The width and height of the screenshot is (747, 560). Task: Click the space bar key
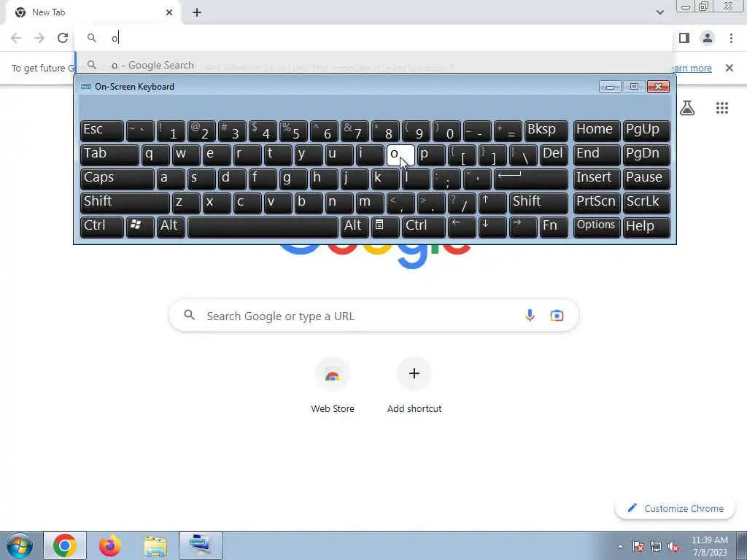tap(263, 227)
